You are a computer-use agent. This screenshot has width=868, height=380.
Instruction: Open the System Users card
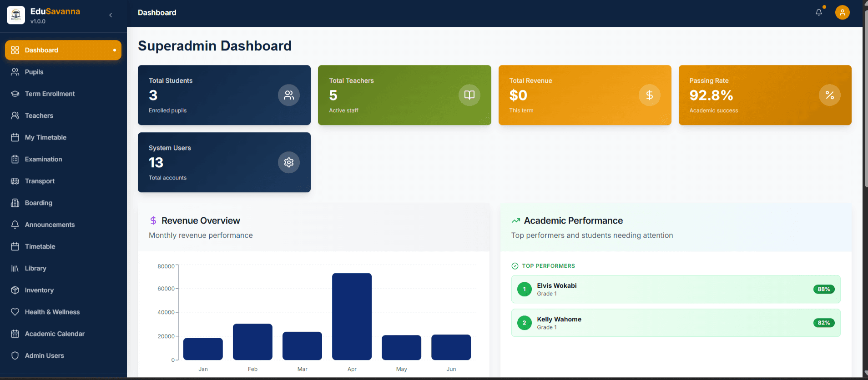pyautogui.click(x=224, y=162)
